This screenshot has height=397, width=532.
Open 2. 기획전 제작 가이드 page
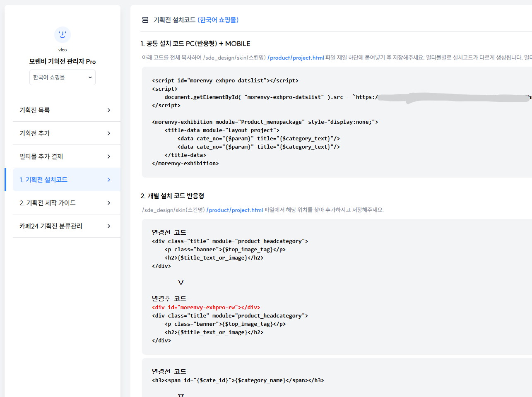click(x=48, y=203)
